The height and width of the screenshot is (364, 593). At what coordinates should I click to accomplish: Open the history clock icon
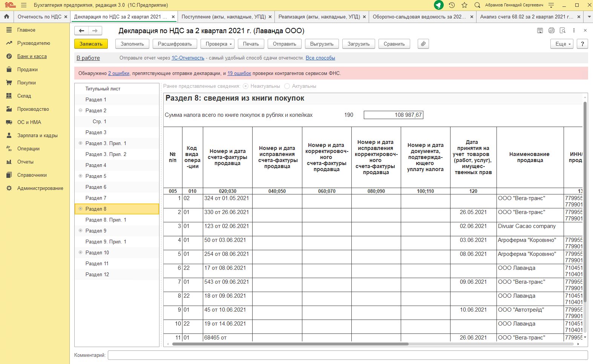click(x=452, y=5)
